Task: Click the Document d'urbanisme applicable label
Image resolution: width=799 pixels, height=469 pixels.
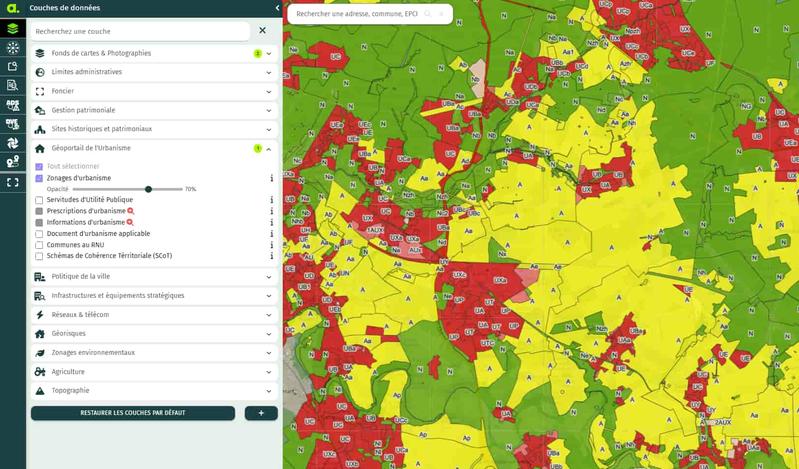Action: pyautogui.click(x=98, y=233)
